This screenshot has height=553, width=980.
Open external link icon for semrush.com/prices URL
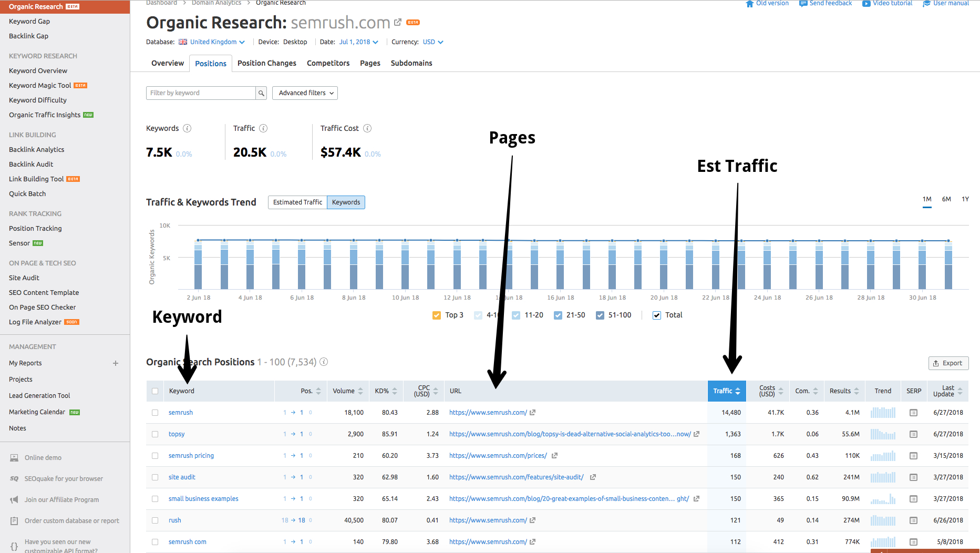pos(554,456)
